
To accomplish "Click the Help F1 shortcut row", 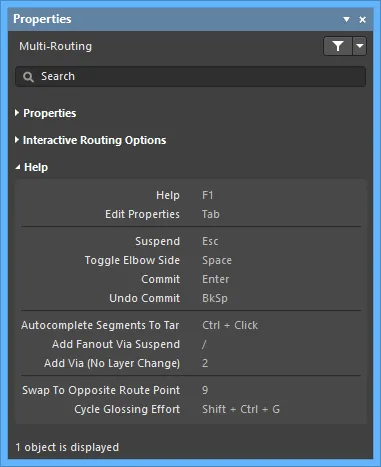I will [x=191, y=195].
